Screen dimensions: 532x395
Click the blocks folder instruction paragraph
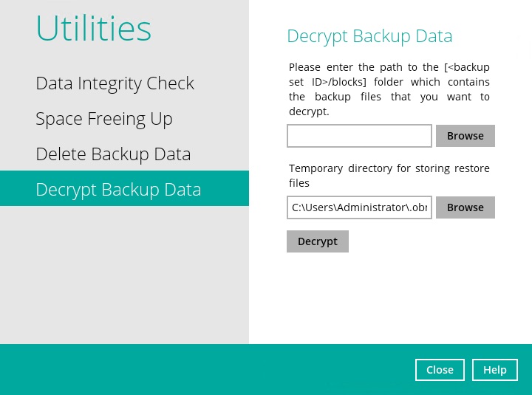point(389,89)
